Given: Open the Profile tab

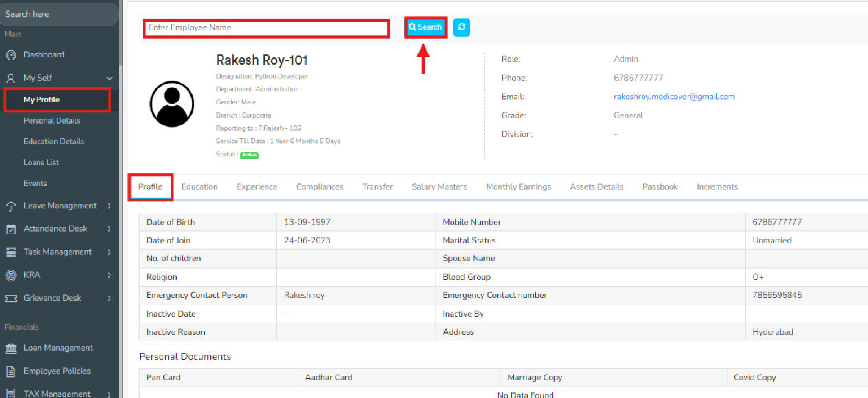Looking at the screenshot, I should (x=150, y=187).
